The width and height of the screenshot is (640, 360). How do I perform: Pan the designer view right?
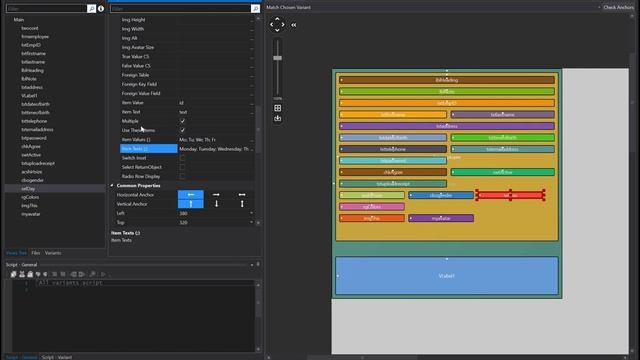tap(283, 24)
